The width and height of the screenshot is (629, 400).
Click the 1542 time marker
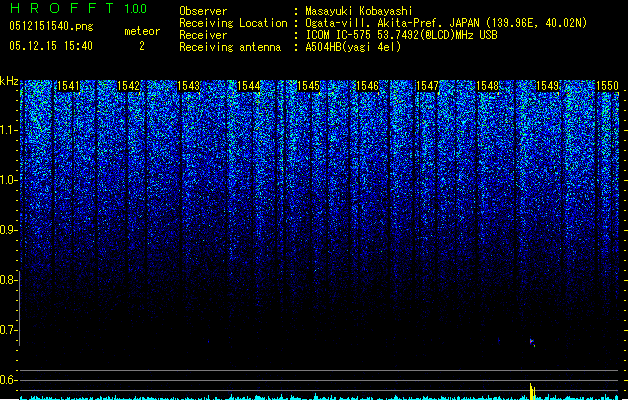[x=128, y=86]
